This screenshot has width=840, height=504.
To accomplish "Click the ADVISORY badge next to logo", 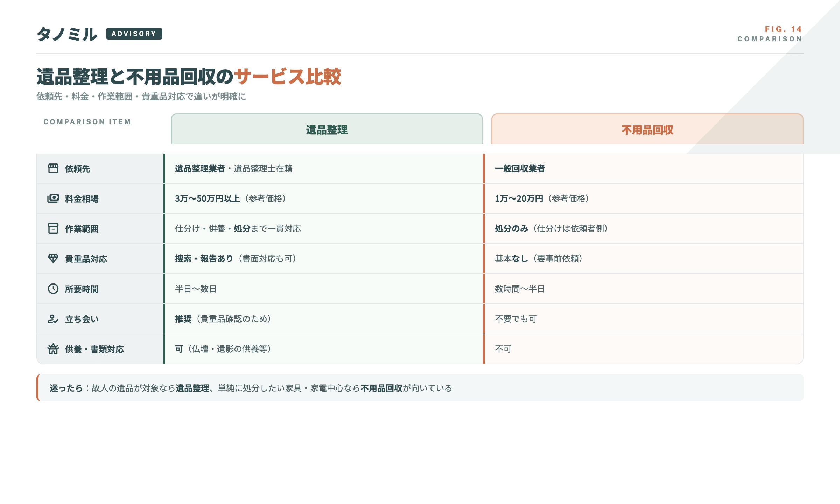I will pyautogui.click(x=134, y=34).
